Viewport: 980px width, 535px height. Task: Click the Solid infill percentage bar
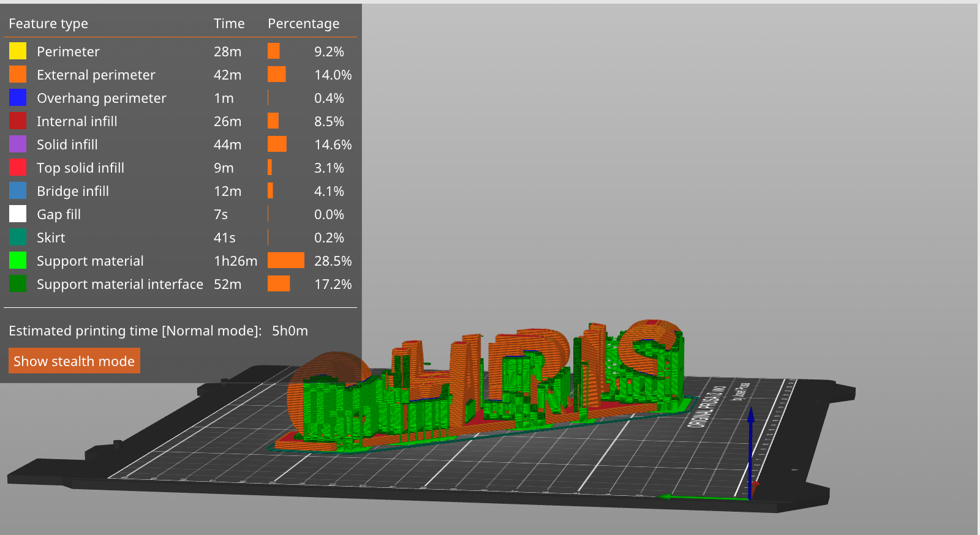277,144
